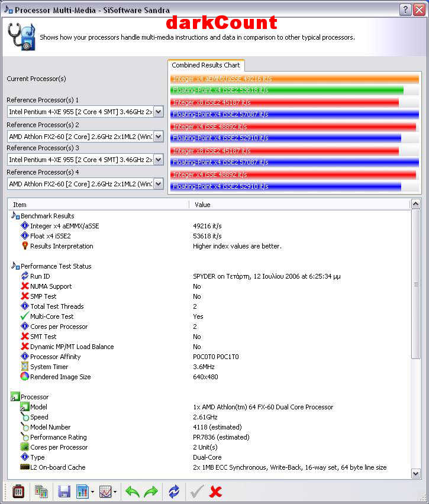Image resolution: width=429 pixels, height=504 pixels.
Task: Click the grey OK checkmark icon
Action: (x=196, y=492)
